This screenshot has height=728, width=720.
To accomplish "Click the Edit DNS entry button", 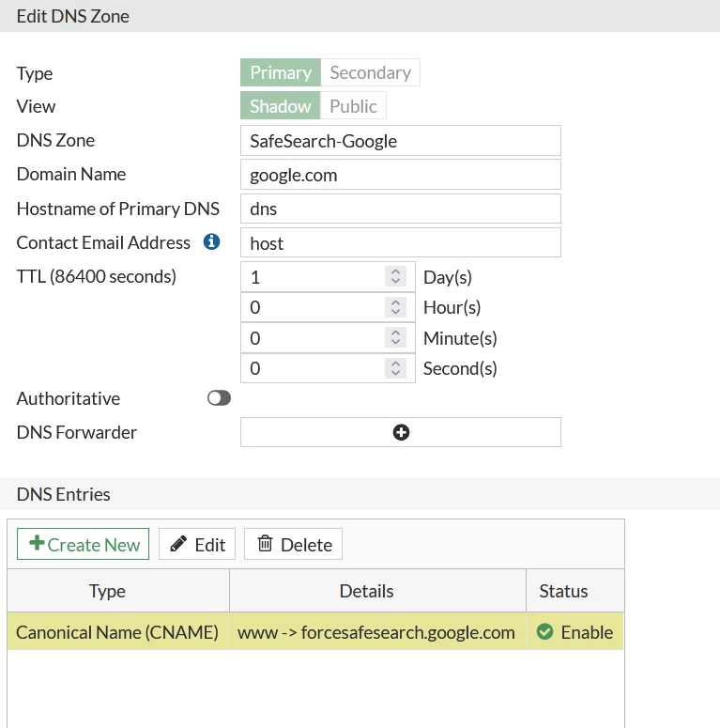I will click(197, 544).
